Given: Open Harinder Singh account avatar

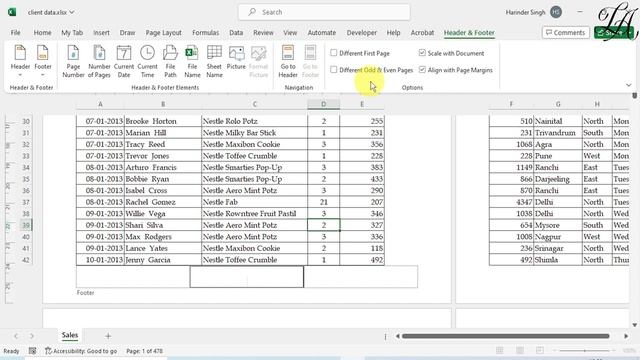Looking at the screenshot, I should [556, 12].
